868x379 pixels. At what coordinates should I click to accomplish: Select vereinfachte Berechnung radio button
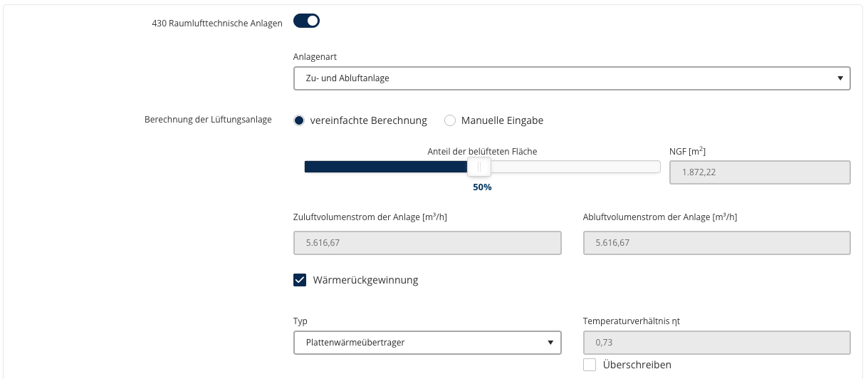299,120
